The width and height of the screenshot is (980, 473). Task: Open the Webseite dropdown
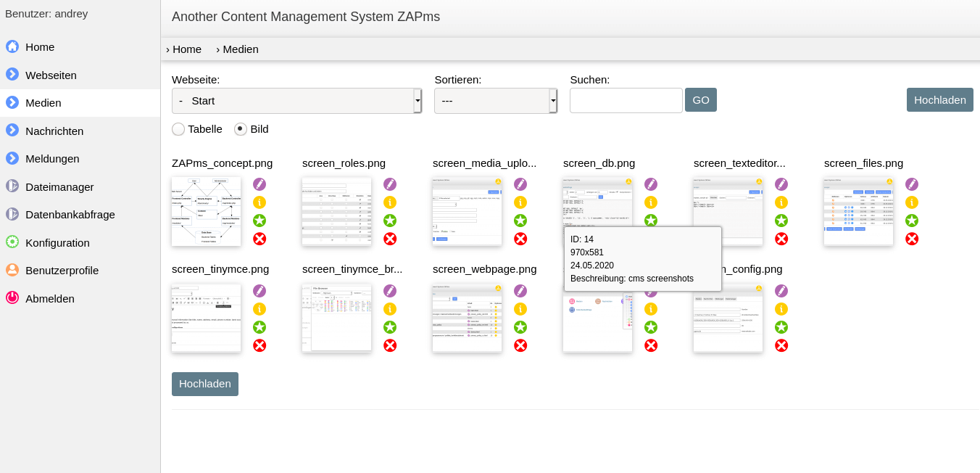(x=296, y=101)
